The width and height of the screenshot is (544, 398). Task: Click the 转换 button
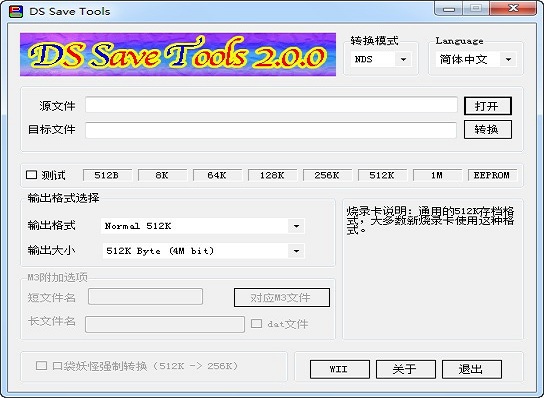[x=488, y=129]
